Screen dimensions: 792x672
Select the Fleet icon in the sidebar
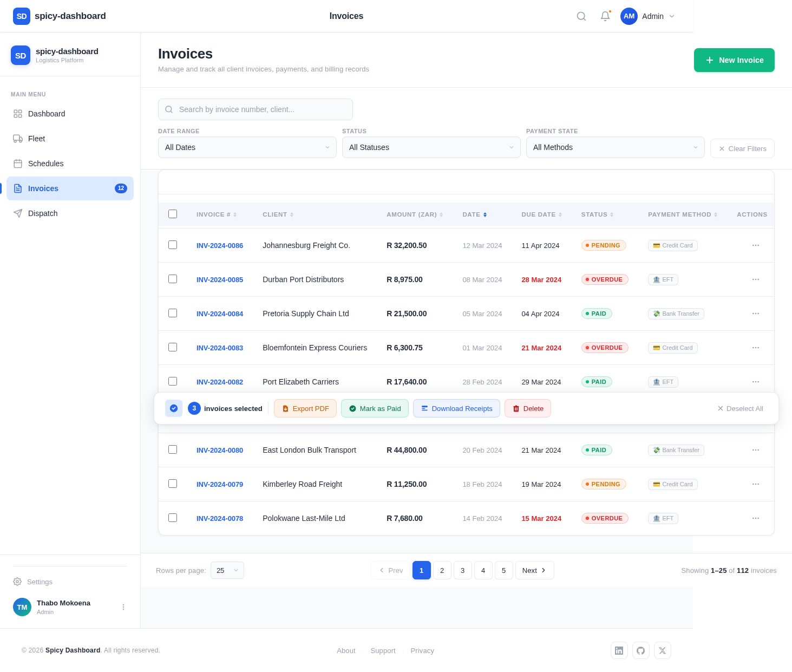(x=18, y=139)
